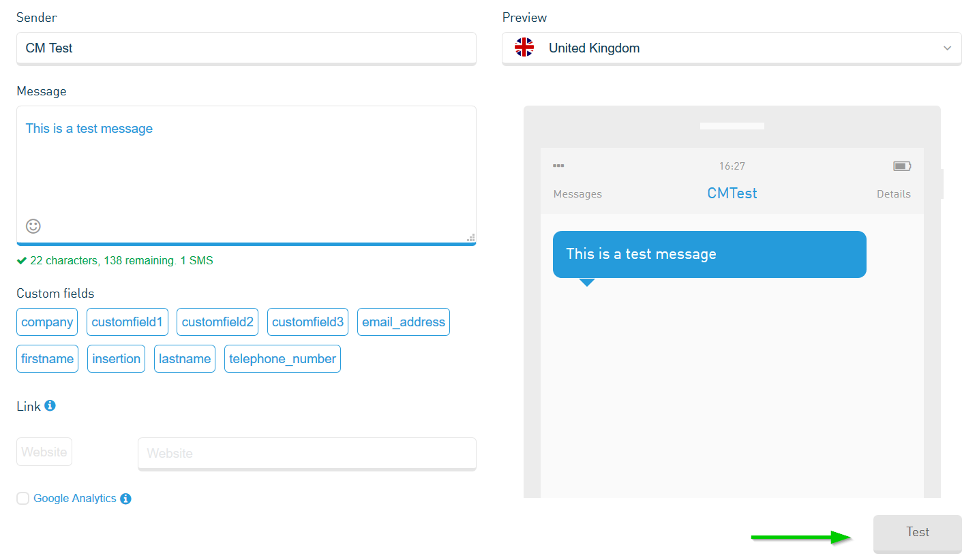
Task: Open the Website link type selector
Action: [44, 452]
